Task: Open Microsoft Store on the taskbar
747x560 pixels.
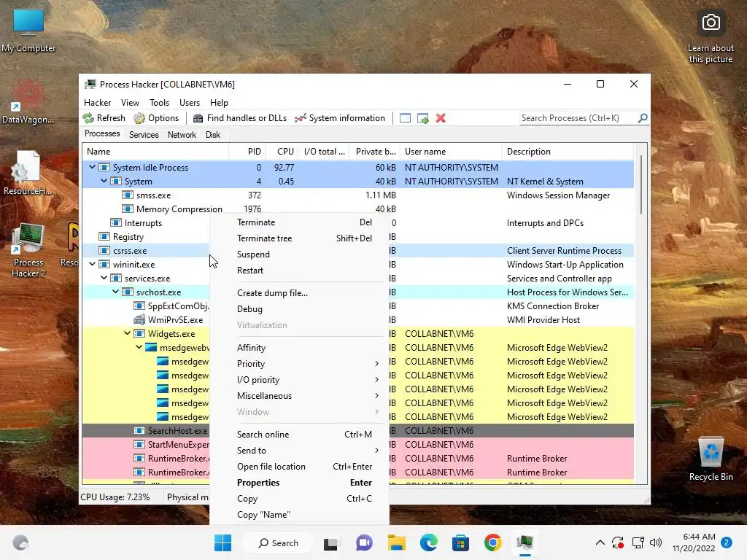Action: pos(461,542)
